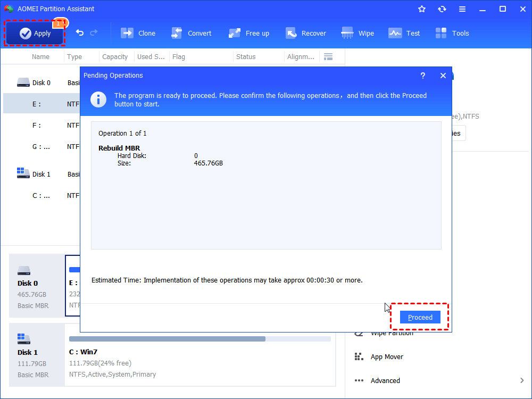The width and height of the screenshot is (532, 399).
Task: Click the Advanced ellipsis icon
Action: tap(359, 381)
